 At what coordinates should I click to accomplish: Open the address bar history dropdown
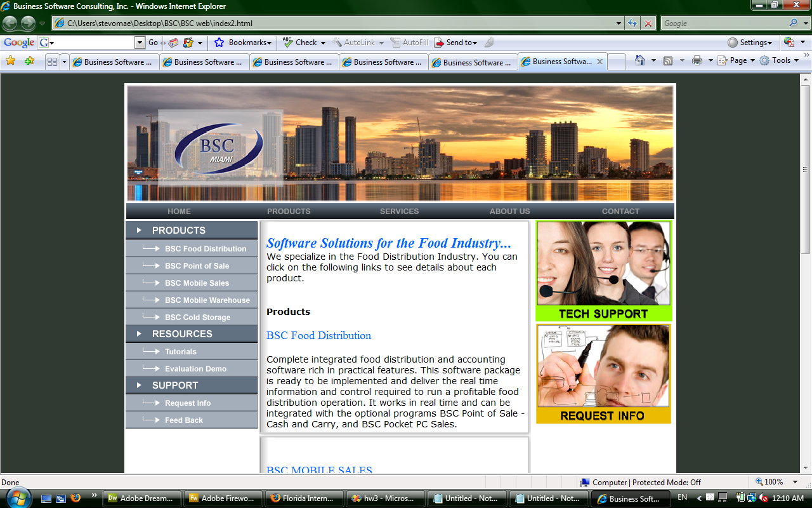pyautogui.click(x=619, y=23)
